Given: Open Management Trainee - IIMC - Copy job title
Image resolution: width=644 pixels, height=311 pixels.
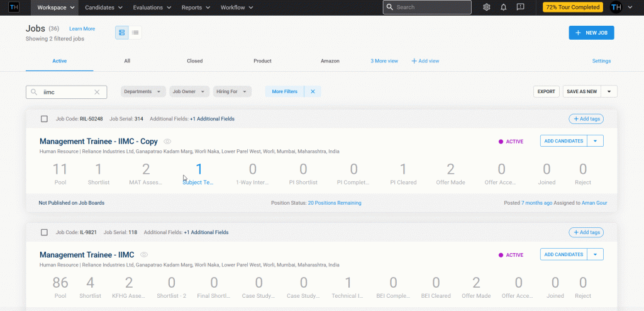Looking at the screenshot, I should (99, 142).
